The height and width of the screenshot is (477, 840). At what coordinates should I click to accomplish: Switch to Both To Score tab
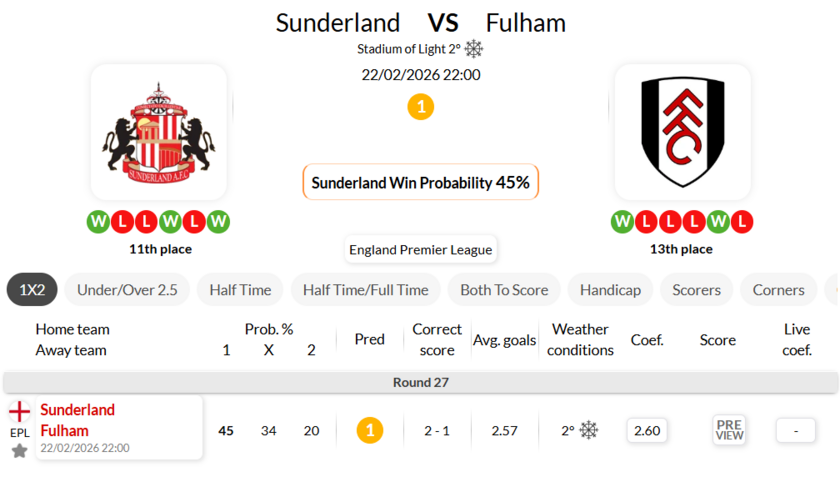coord(504,290)
